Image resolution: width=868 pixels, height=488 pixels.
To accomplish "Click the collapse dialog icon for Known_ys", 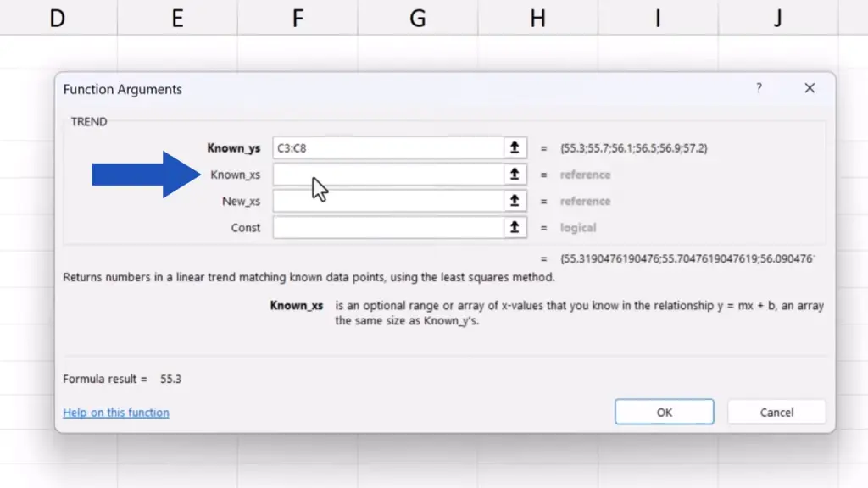I will tap(514, 148).
